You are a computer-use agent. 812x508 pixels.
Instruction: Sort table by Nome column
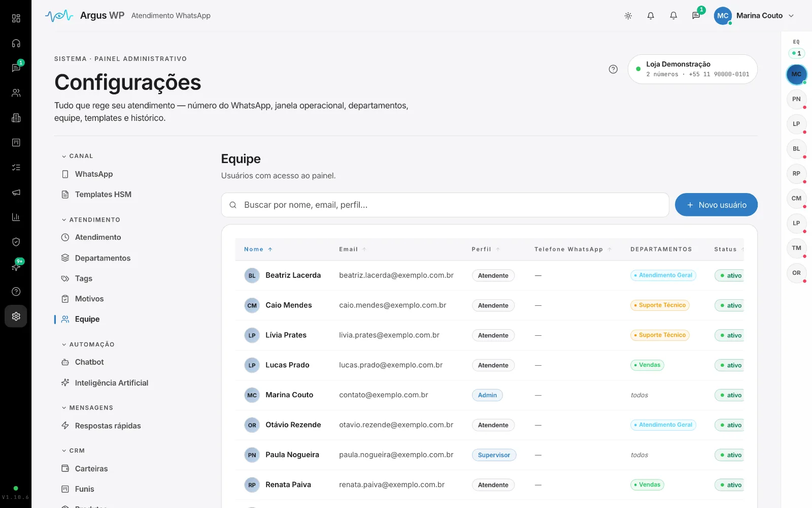pos(258,249)
